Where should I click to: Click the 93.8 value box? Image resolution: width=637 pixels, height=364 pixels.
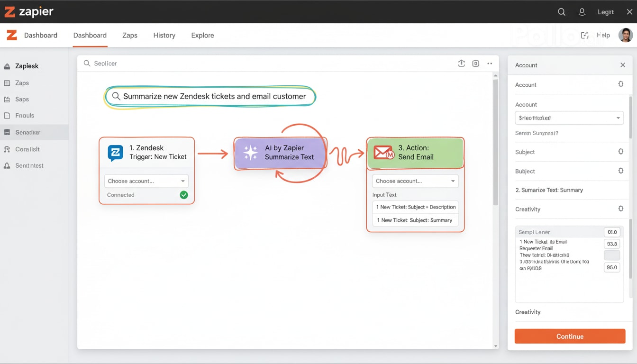coord(612,244)
